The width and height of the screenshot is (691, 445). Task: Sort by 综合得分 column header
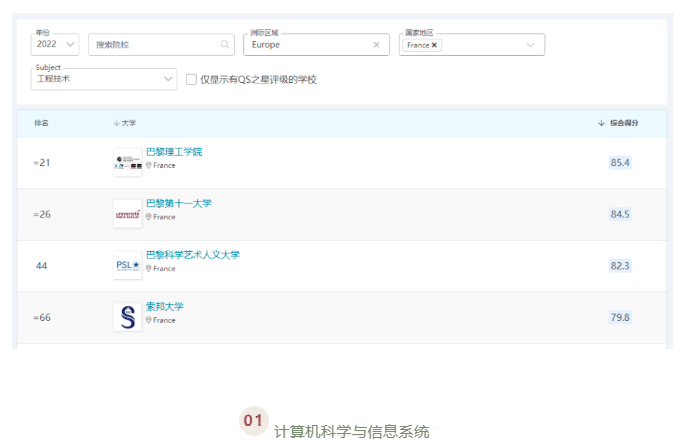pos(618,123)
